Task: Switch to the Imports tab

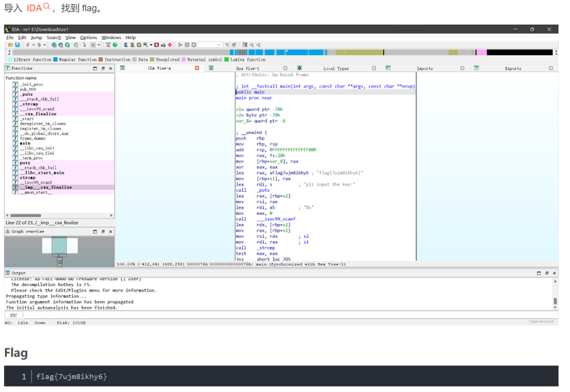Action: (424, 68)
